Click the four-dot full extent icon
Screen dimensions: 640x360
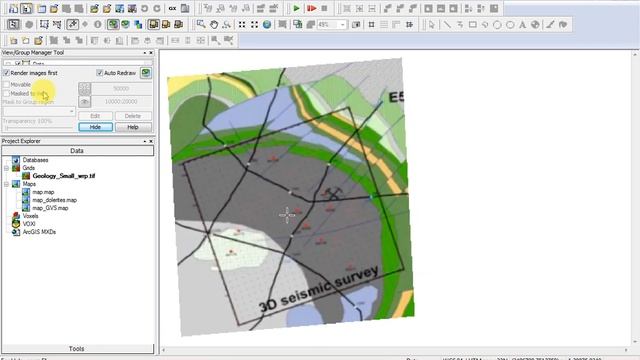242,24
